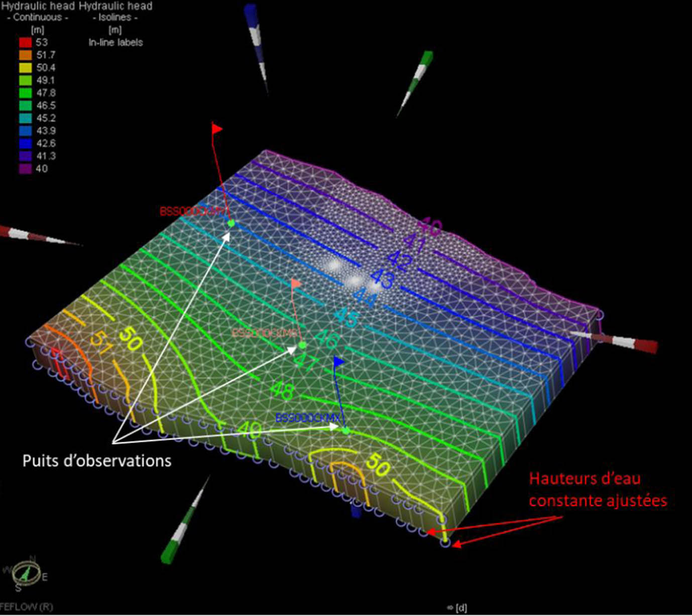
Task: Click the 'Puits d'observations' annotation text
Action: pyautogui.click(x=97, y=460)
